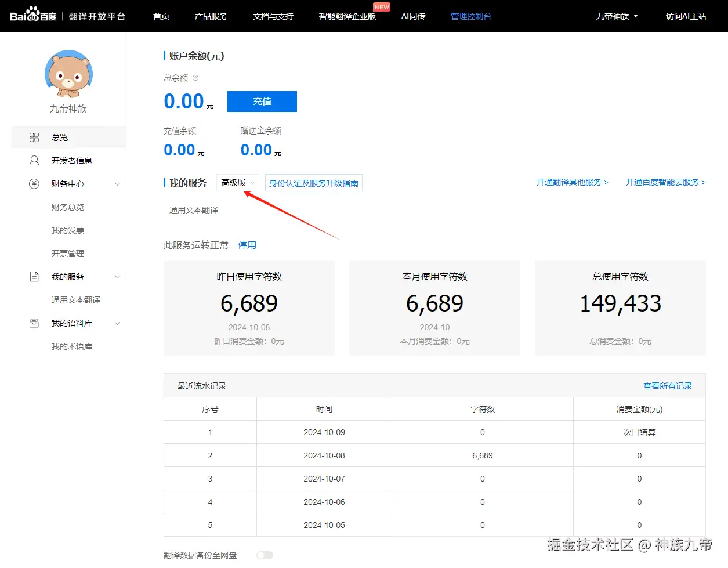
Task: Collapse the 我的语料库 sidebar section chevron
Action: [x=117, y=323]
